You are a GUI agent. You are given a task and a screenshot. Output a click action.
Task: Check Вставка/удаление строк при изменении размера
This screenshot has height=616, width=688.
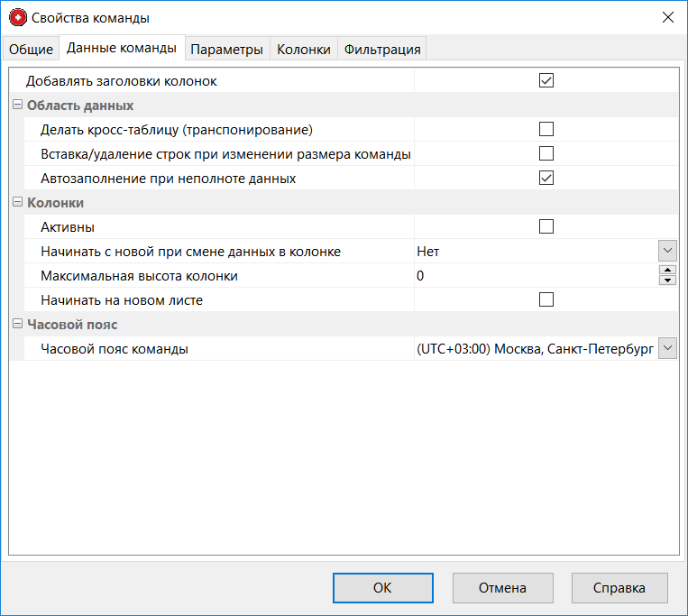(x=546, y=153)
